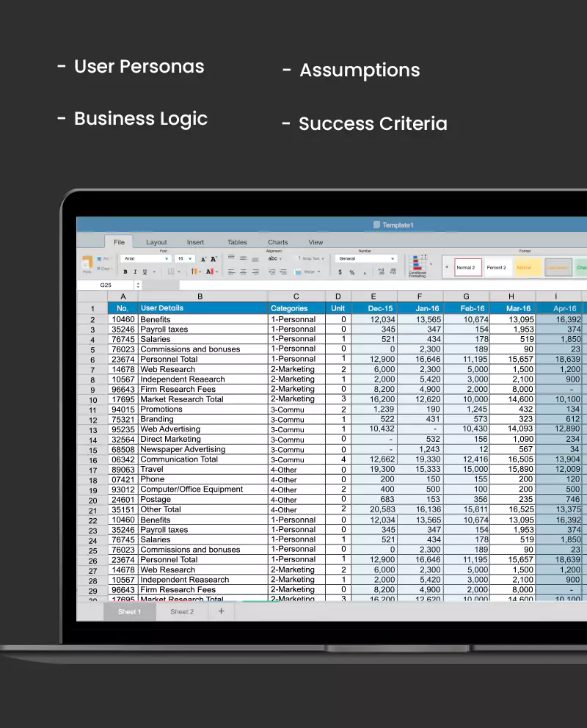The width and height of the screenshot is (587, 728).
Task: Apply percent style number format
Action: (352, 272)
